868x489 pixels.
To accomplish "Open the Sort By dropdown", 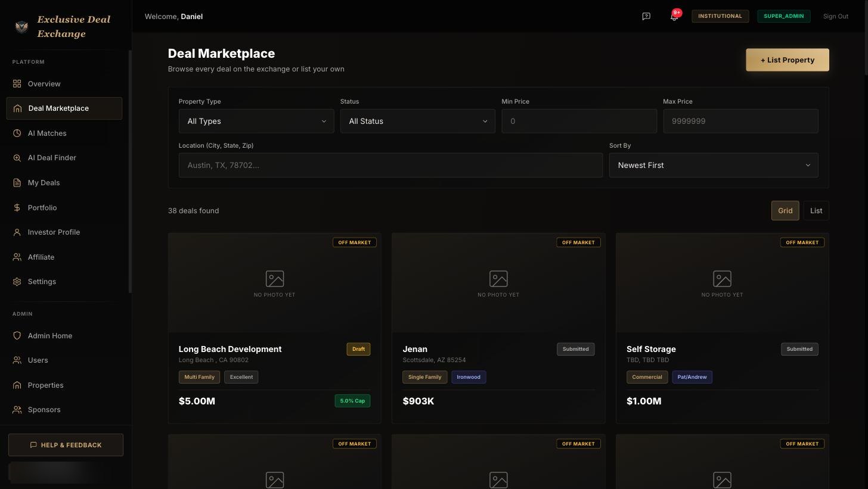I will [714, 165].
